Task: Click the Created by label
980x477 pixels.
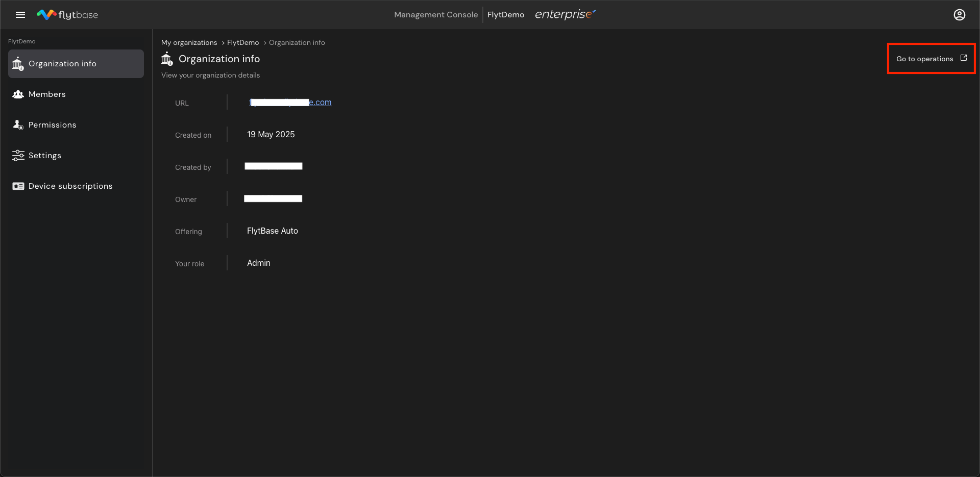Action: (193, 167)
